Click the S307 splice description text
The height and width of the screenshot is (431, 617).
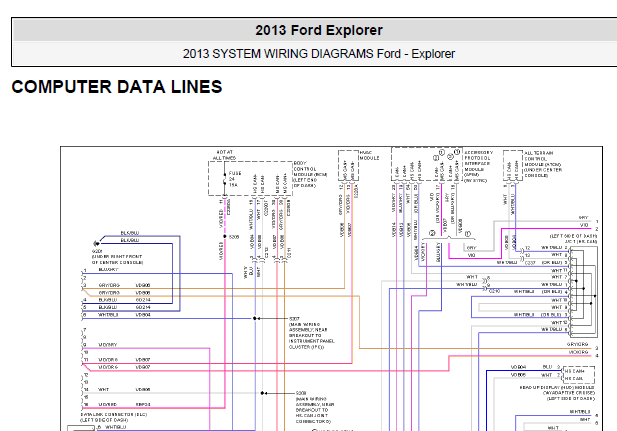coord(312,333)
